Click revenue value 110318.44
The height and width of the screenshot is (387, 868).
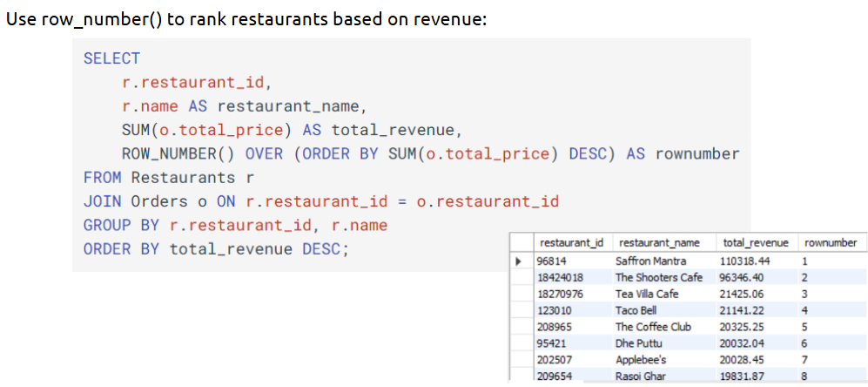tap(744, 261)
